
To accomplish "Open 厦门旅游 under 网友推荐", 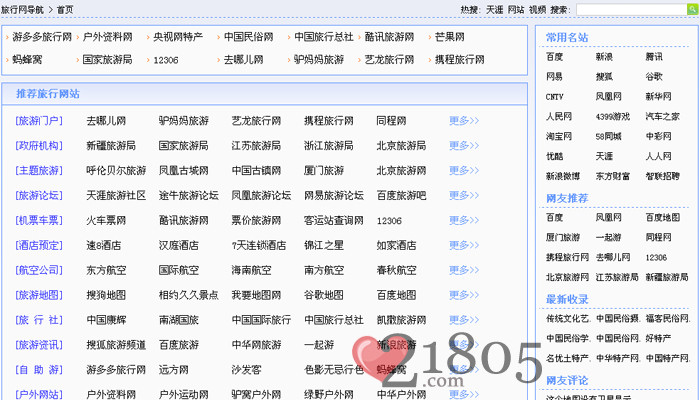I will (x=562, y=238).
